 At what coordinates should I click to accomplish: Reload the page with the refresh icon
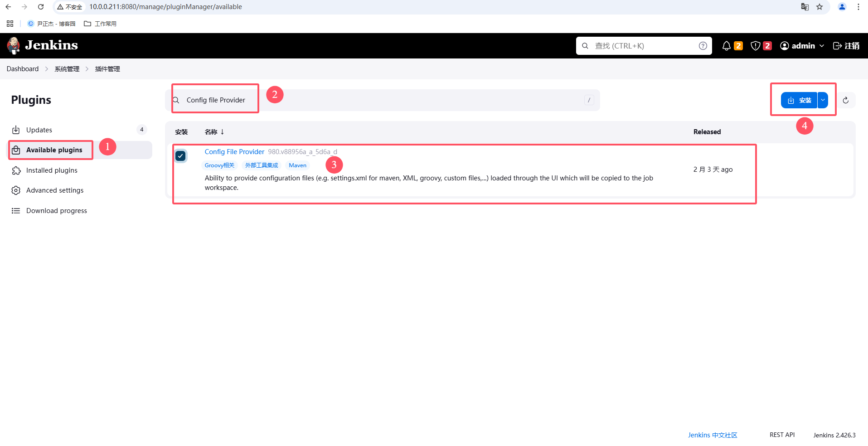click(41, 7)
